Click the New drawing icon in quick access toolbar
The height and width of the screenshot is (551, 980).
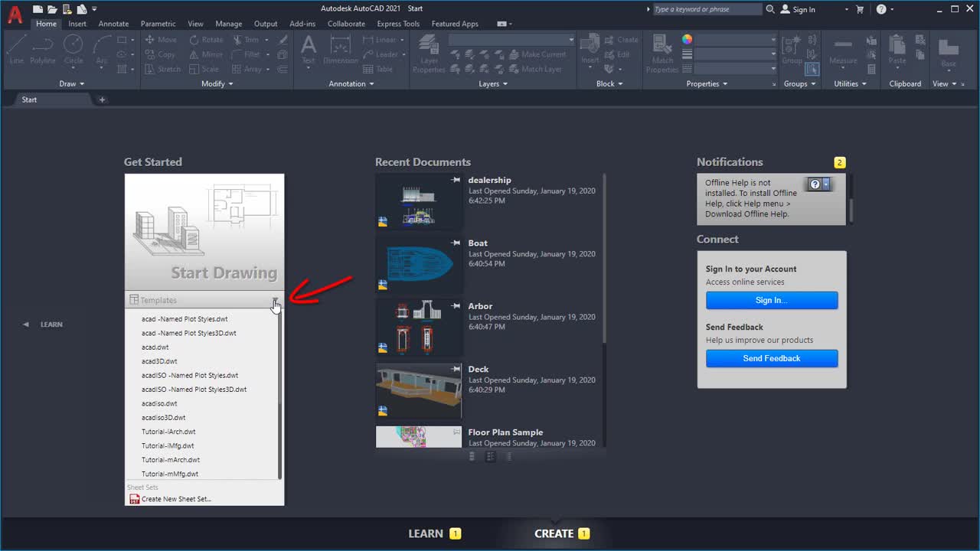38,9
